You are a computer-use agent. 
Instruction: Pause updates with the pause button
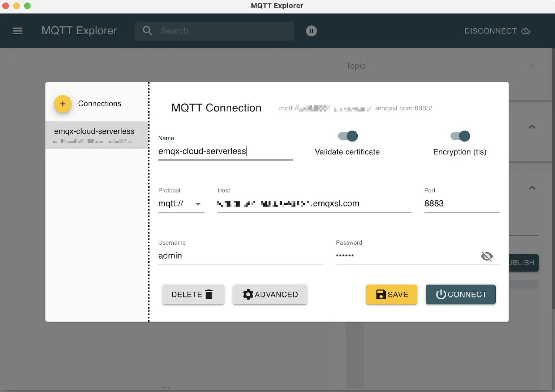point(311,31)
